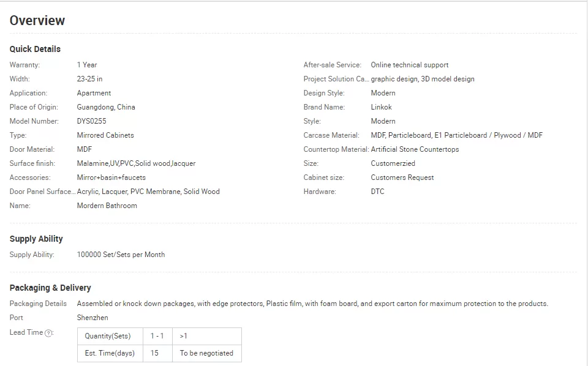Screen dimensions: 588x366
Task: Click the truncated 'Project Solution Ca...' label
Action: click(336, 79)
